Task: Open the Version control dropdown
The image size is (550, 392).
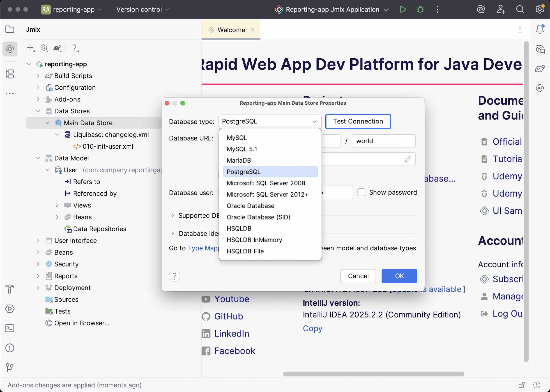Action: click(x=142, y=9)
